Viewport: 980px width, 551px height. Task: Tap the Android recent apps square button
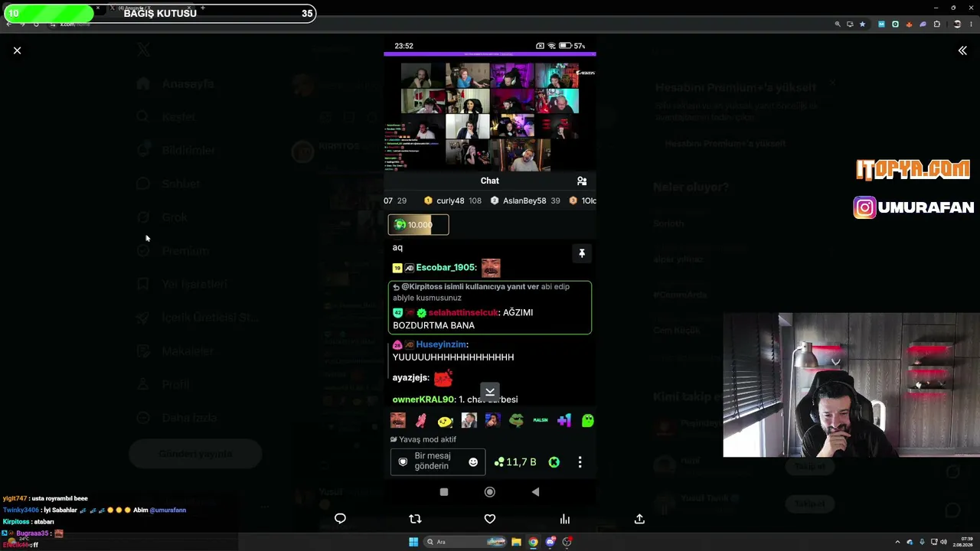[444, 492]
